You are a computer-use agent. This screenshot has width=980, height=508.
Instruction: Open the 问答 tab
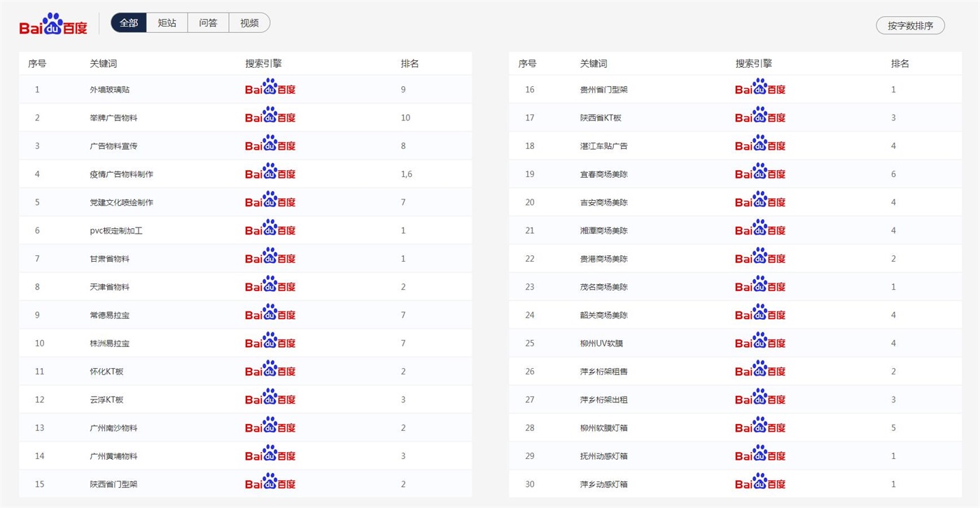point(208,23)
